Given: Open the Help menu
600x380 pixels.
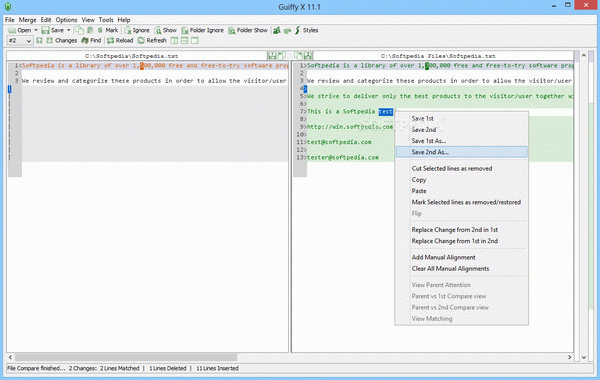Looking at the screenshot, I should tap(124, 20).
